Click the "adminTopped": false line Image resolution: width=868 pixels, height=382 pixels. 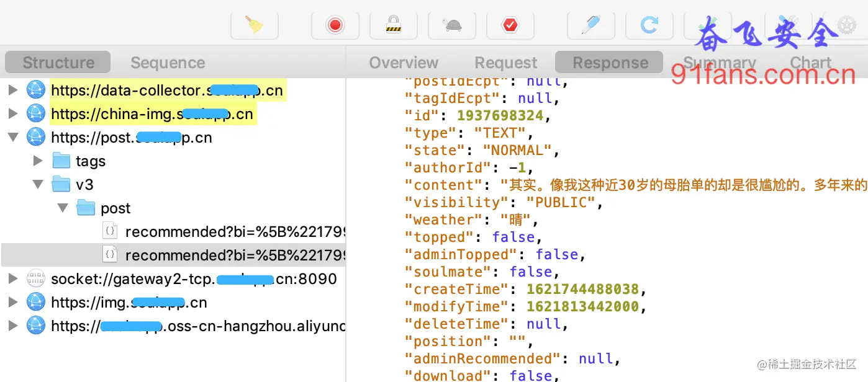tap(495, 254)
